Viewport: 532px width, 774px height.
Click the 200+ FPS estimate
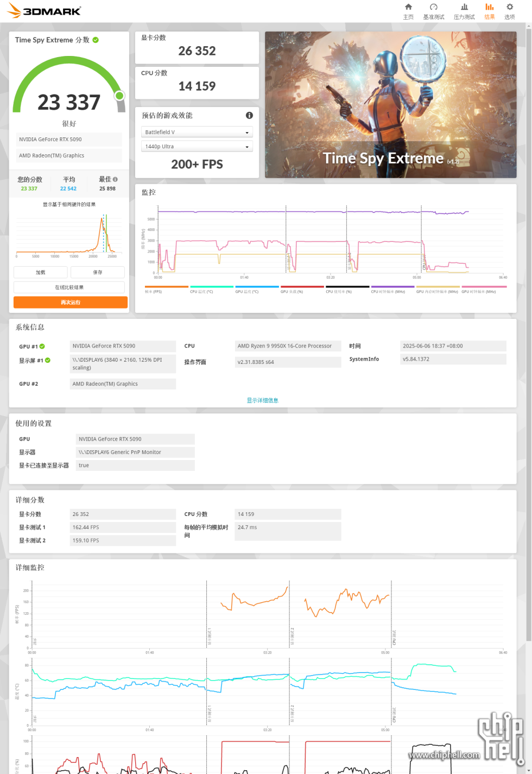coord(197,165)
